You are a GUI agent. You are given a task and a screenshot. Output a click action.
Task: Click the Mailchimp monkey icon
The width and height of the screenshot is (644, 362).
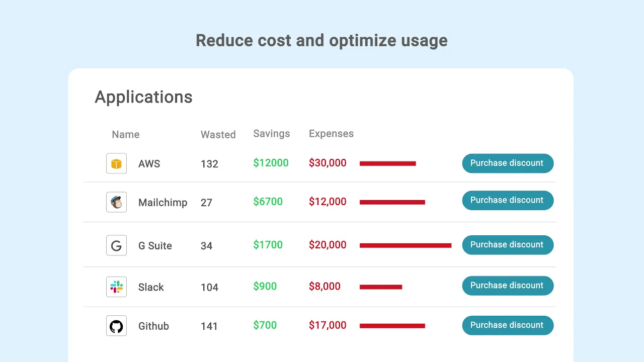116,202
